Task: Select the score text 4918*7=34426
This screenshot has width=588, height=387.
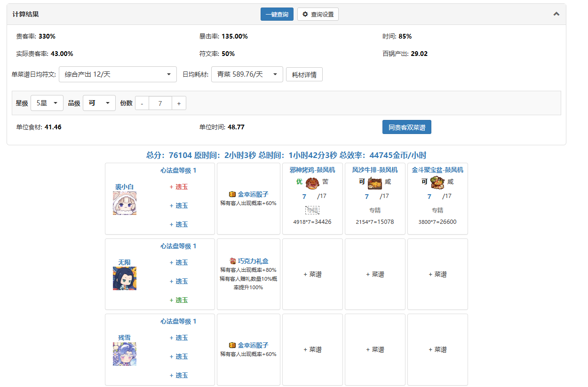Action: tap(312, 222)
